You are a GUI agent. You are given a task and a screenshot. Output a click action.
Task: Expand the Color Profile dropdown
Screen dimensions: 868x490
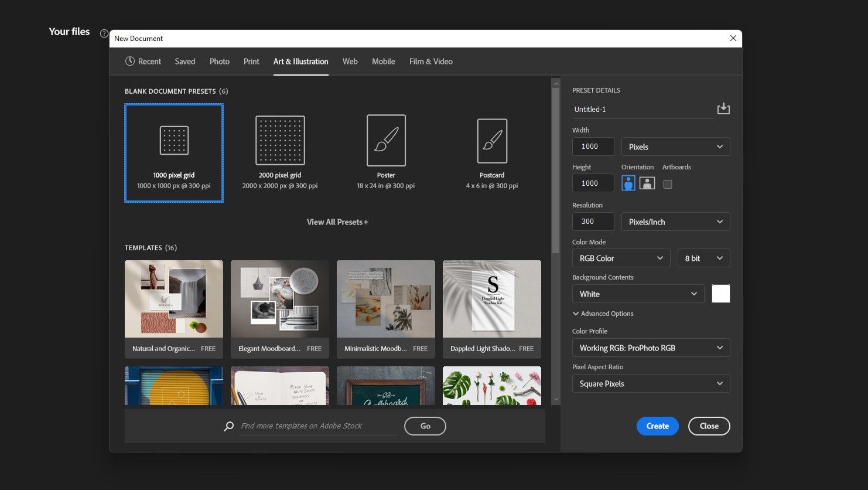[651, 348]
